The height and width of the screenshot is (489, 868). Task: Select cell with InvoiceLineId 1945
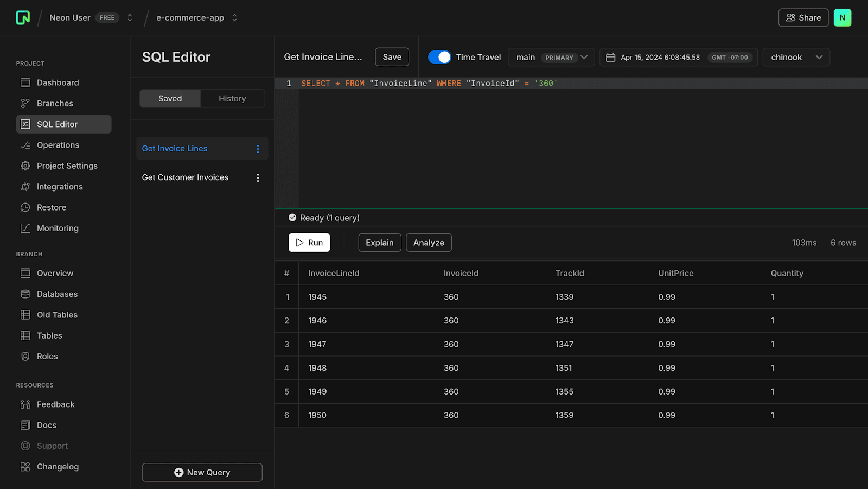tap(317, 297)
